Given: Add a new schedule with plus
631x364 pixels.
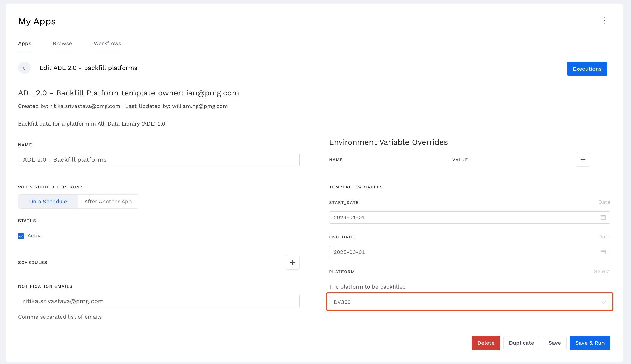Looking at the screenshot, I should point(292,262).
